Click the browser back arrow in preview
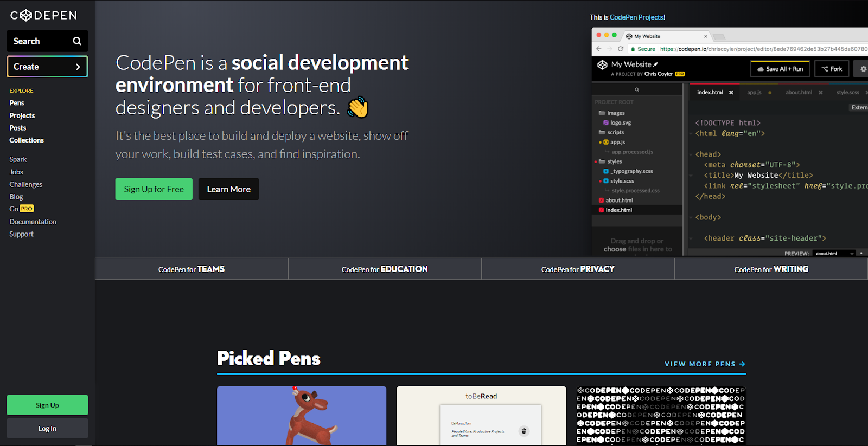This screenshot has height=446, width=868. (x=599, y=49)
